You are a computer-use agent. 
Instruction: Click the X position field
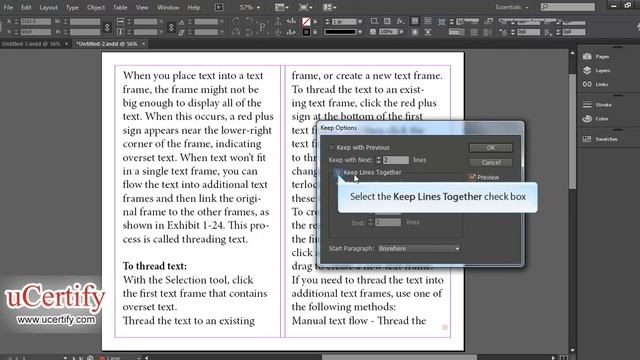coord(36,21)
